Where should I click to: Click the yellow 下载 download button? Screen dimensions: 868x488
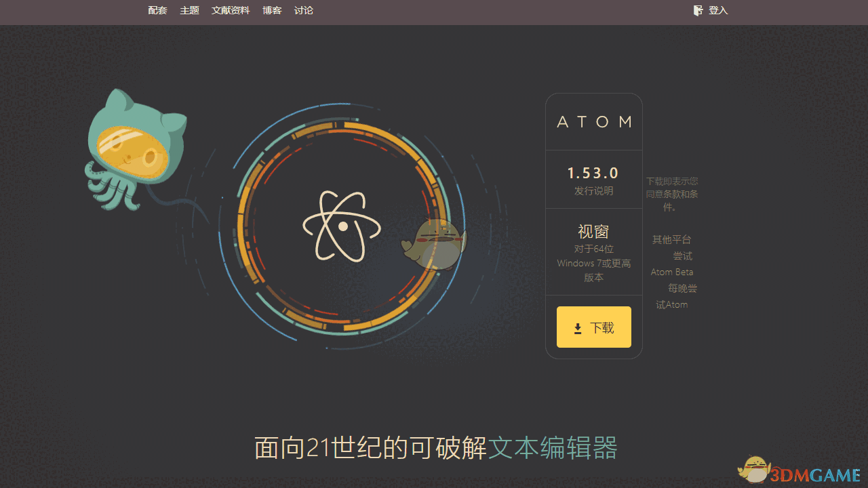593,327
